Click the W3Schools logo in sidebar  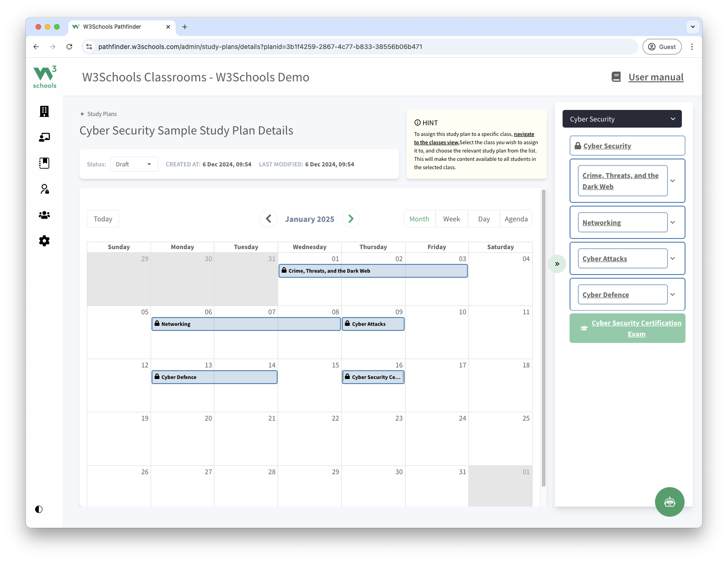[x=45, y=77]
